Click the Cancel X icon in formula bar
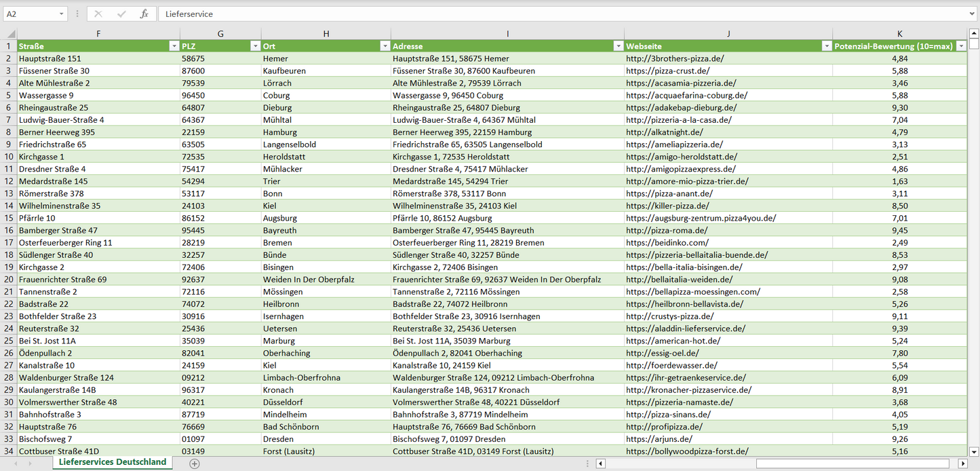This screenshot has height=471, width=980. pyautogui.click(x=98, y=14)
